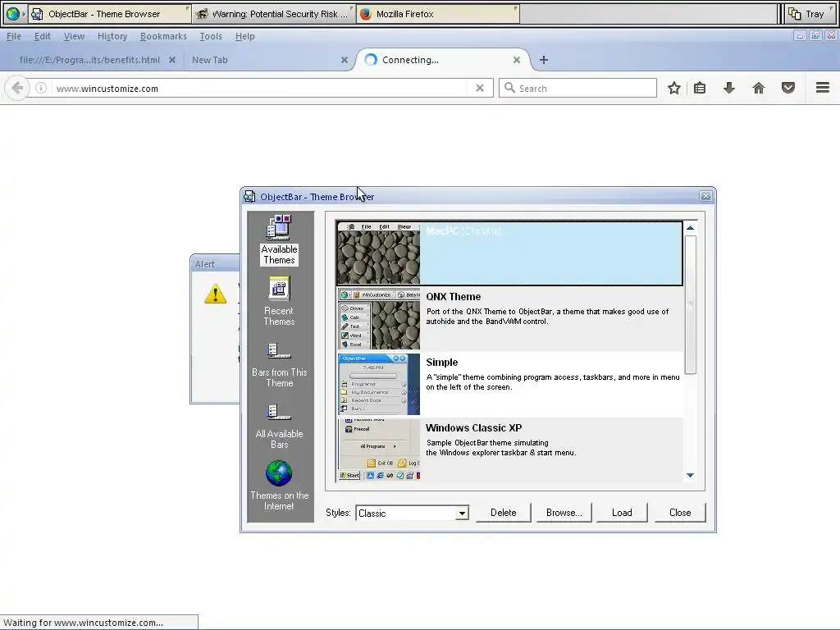The width and height of the screenshot is (840, 630).
Task: Open the Tools menu
Action: (211, 36)
